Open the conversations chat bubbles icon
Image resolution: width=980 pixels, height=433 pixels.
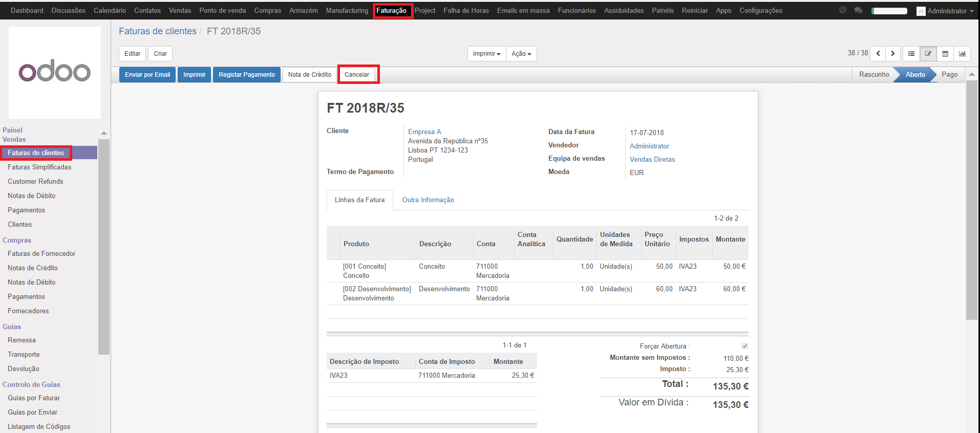858,10
